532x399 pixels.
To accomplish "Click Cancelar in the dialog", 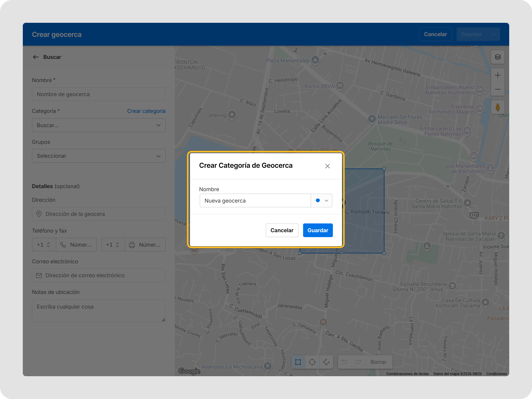I will click(x=282, y=230).
